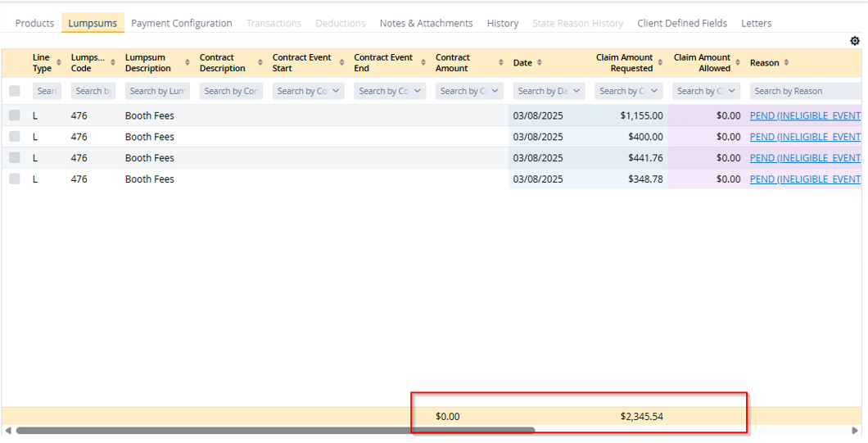Sort by Contract Event End icon
The width and height of the screenshot is (868, 443).
point(423,63)
